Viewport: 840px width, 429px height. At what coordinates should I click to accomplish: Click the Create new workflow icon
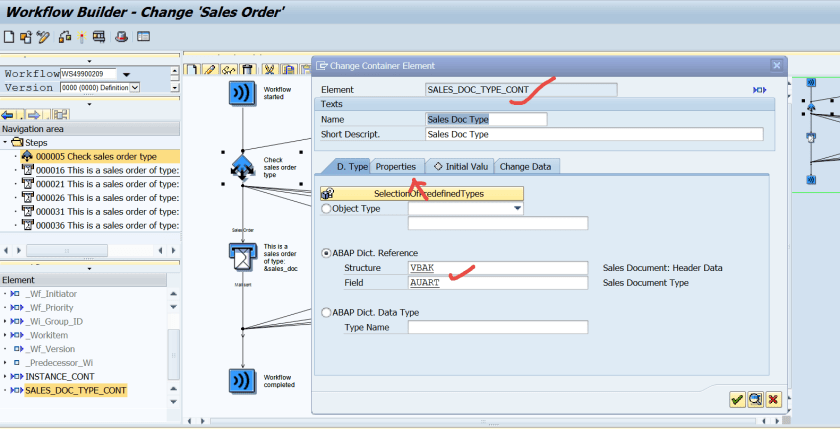click(9, 37)
